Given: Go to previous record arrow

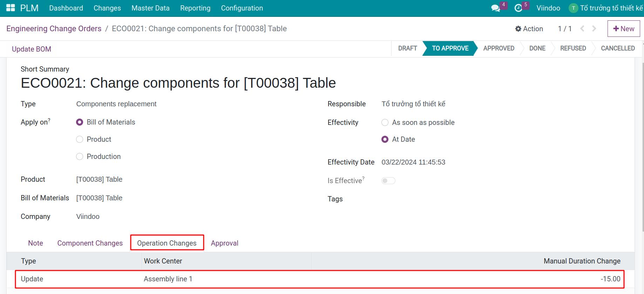Looking at the screenshot, I should [x=582, y=29].
